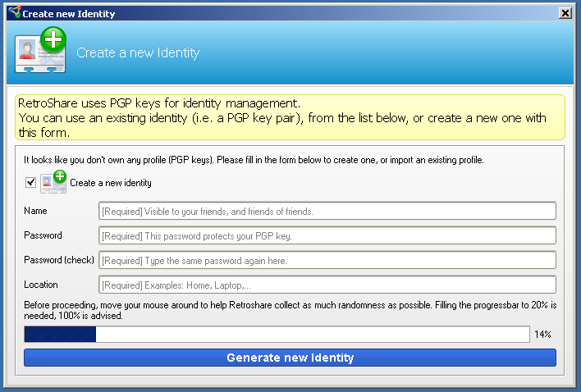The height and width of the screenshot is (392, 581).
Task: Click the small identity icon beside checkbox
Action: click(x=53, y=182)
